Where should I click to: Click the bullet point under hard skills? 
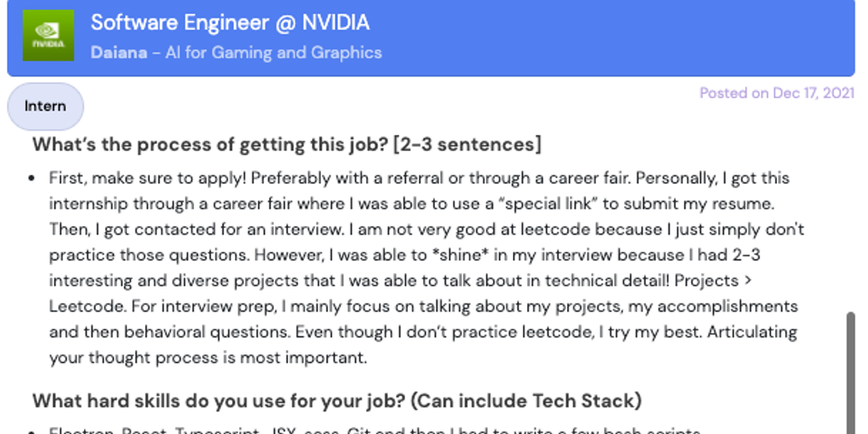(32, 431)
